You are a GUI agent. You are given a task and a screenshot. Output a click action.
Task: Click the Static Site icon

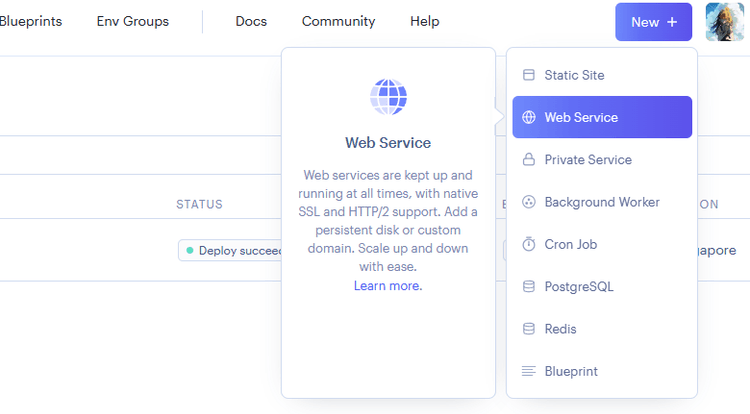(x=529, y=75)
